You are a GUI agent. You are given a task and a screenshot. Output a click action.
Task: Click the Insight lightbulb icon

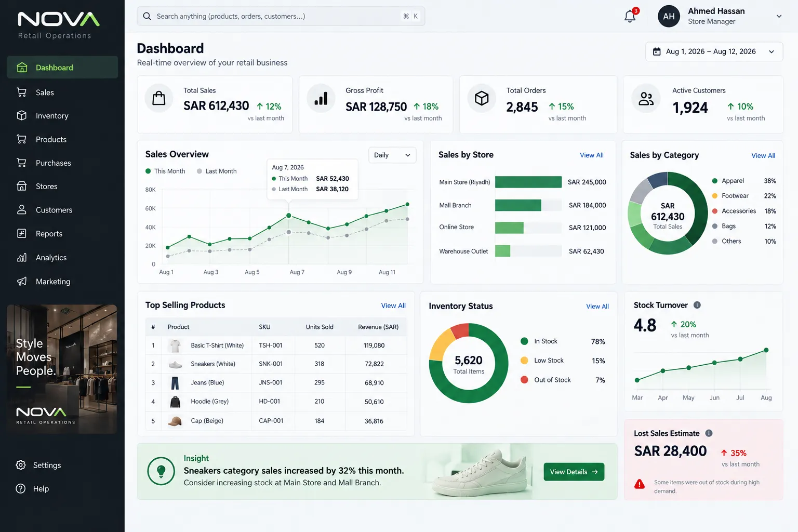pos(161,471)
